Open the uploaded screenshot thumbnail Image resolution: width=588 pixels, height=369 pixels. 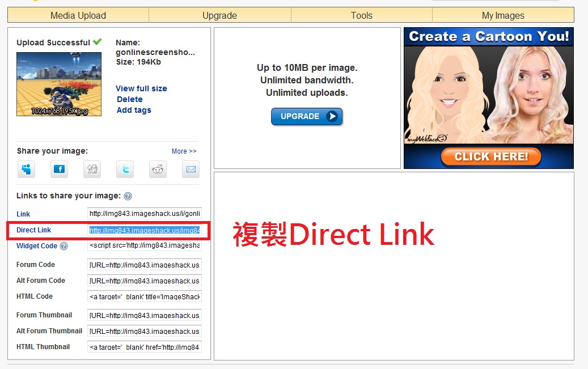click(x=59, y=84)
